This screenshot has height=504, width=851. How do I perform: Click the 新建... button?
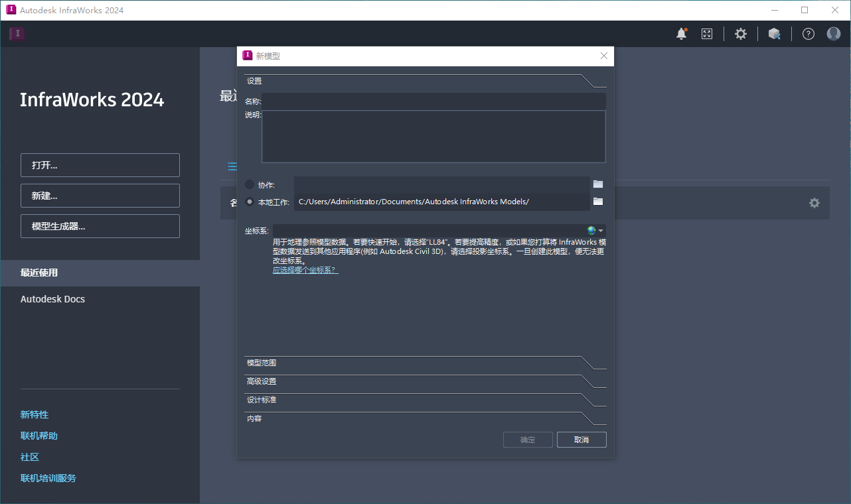(100, 196)
